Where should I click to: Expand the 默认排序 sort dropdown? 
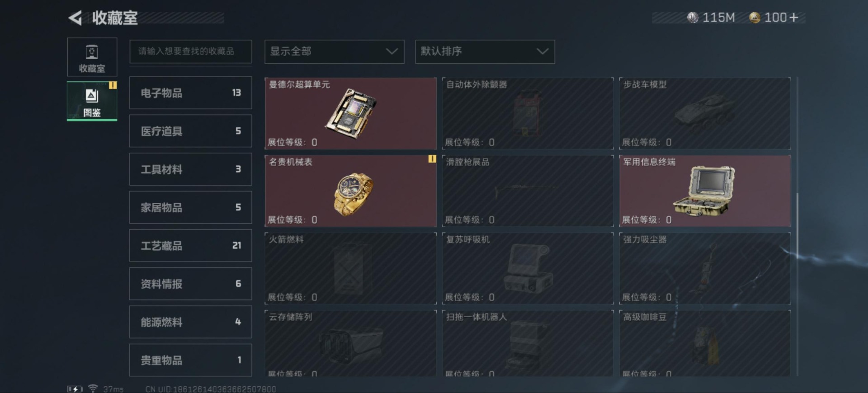point(485,51)
